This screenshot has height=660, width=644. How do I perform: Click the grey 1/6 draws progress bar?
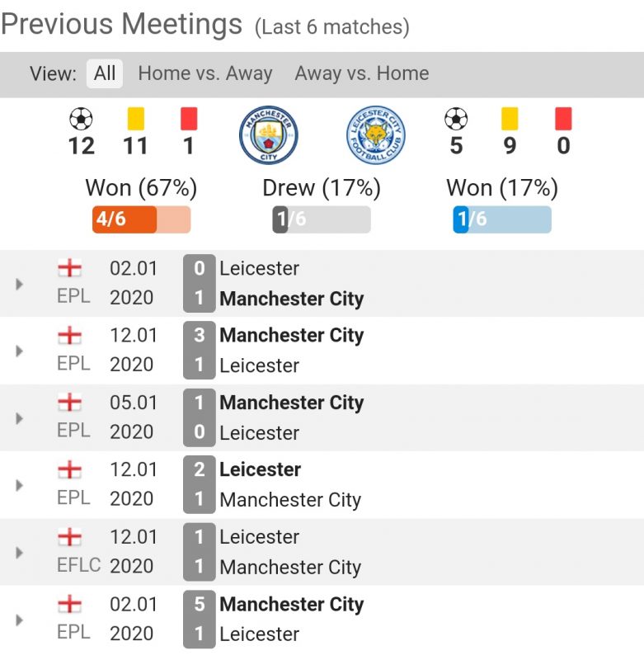(x=321, y=219)
